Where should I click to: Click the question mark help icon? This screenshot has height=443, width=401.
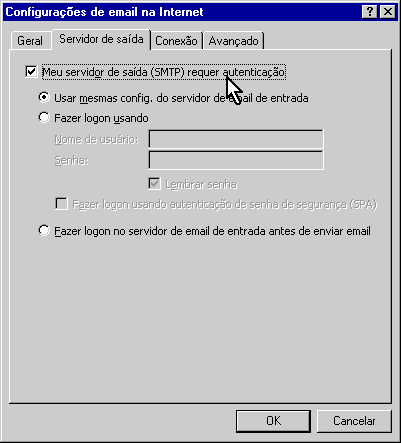point(369,12)
